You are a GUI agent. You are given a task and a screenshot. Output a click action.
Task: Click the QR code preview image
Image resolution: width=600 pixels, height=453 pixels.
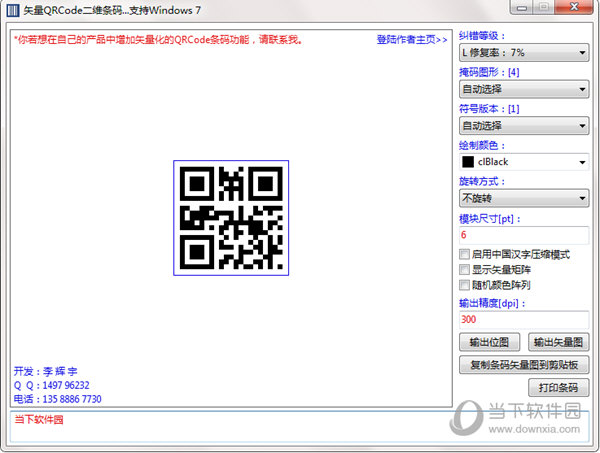pos(231,218)
